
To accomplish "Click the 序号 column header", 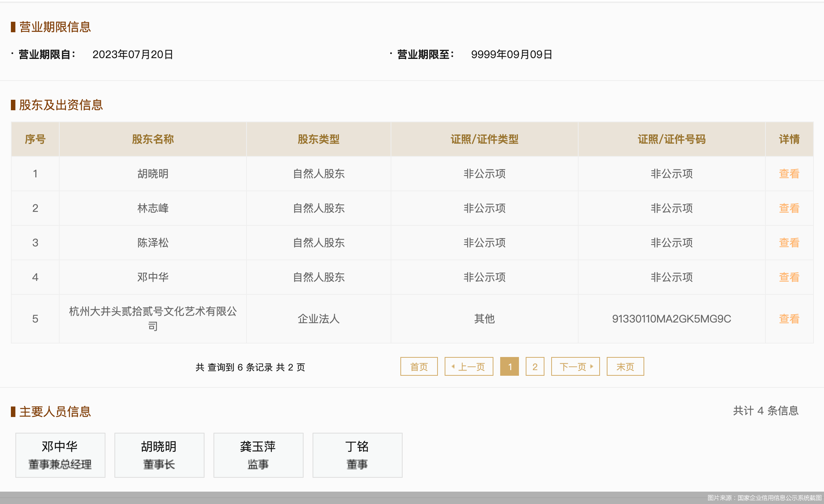I will pyautogui.click(x=35, y=139).
